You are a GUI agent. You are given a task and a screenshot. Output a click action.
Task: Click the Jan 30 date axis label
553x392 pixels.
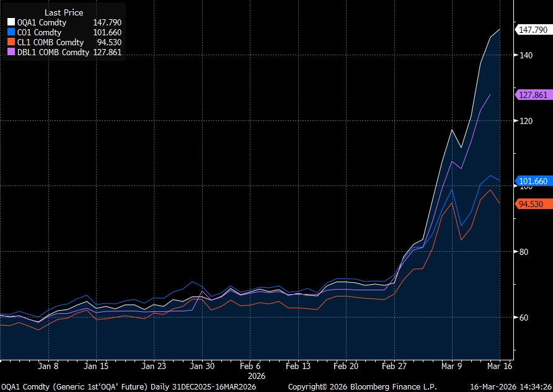coord(201,366)
